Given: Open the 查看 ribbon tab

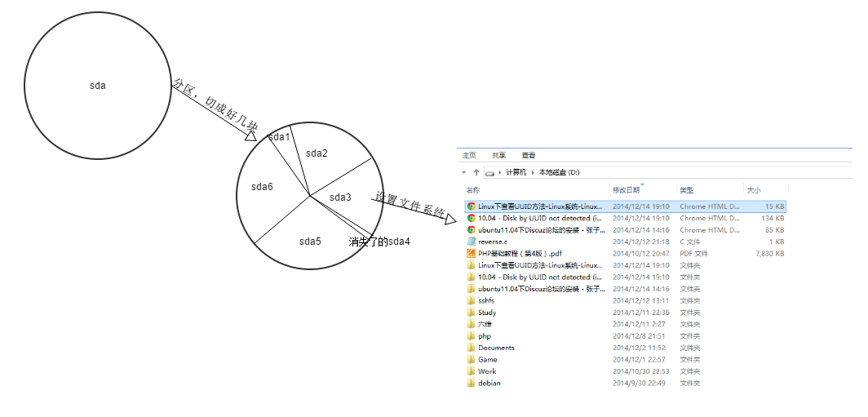Looking at the screenshot, I should click(x=528, y=156).
